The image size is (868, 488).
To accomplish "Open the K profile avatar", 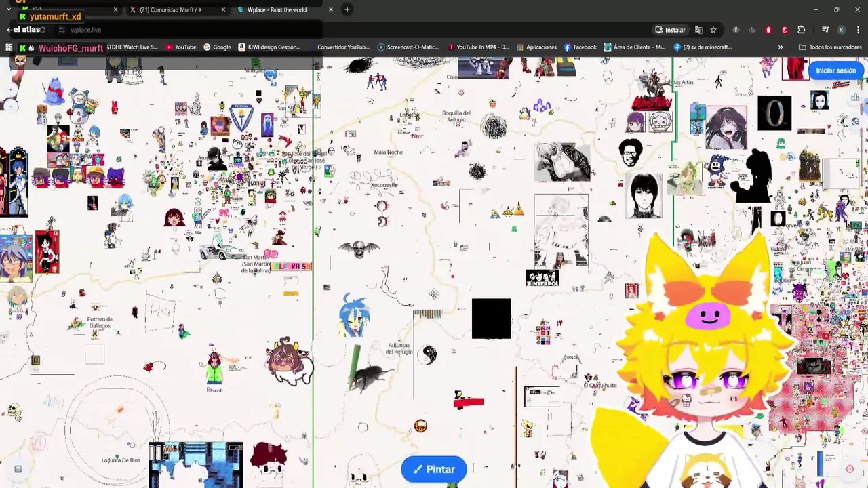I will (842, 30).
